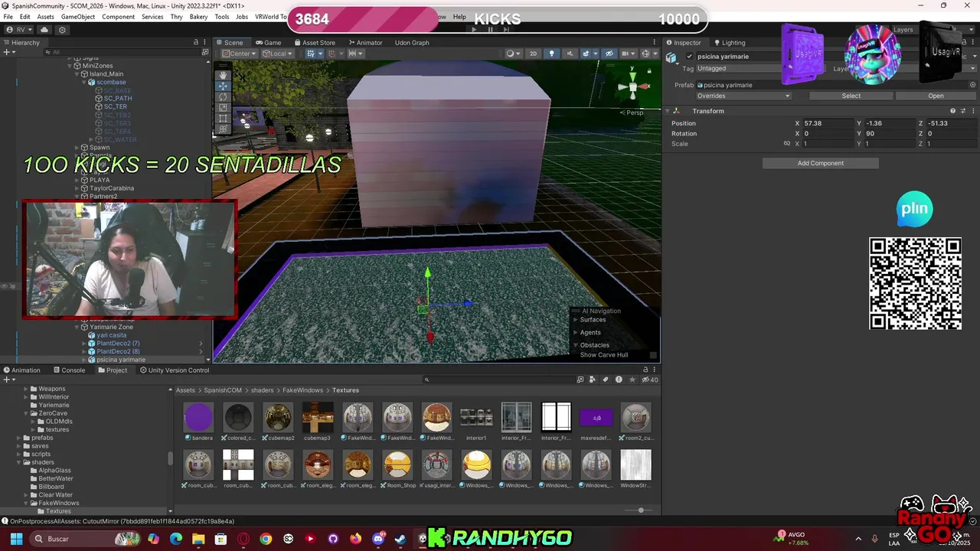
Task: Select the Move tool in scene toolbar
Action: [x=223, y=86]
